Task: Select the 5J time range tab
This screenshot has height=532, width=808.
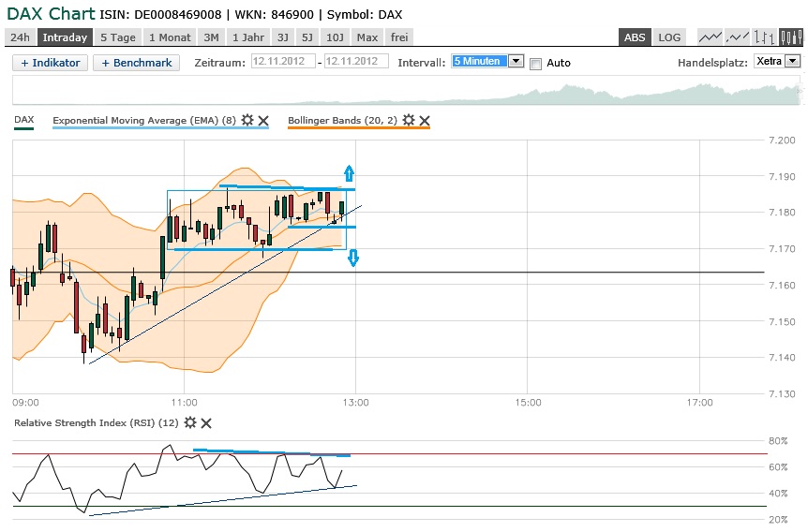Action: tap(307, 37)
